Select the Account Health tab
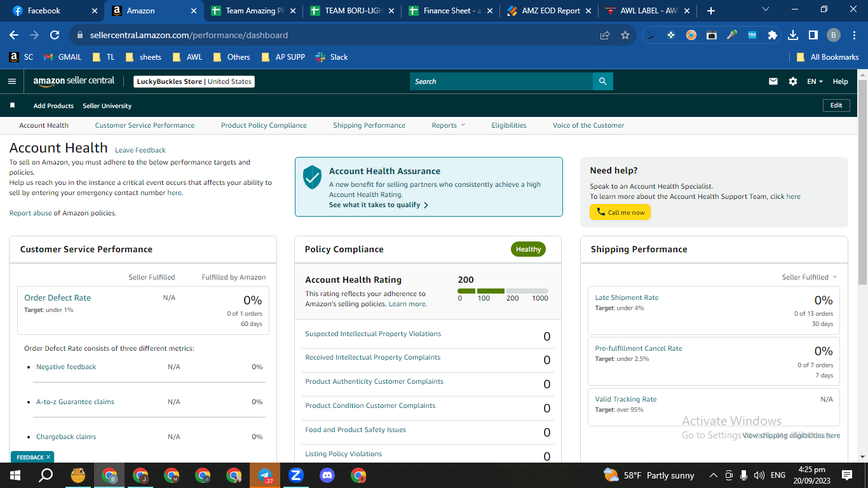Screen dimensions: 868x488 pyautogui.click(x=44, y=125)
